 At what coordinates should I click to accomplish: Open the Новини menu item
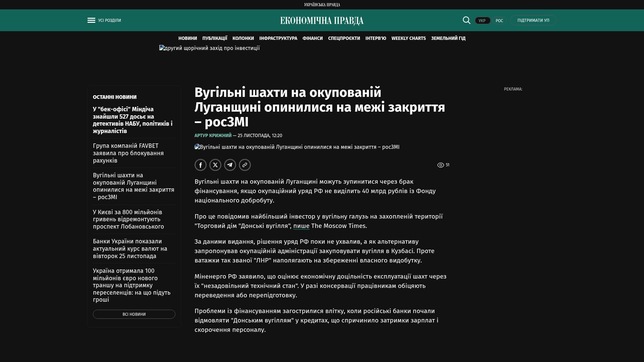(x=187, y=39)
